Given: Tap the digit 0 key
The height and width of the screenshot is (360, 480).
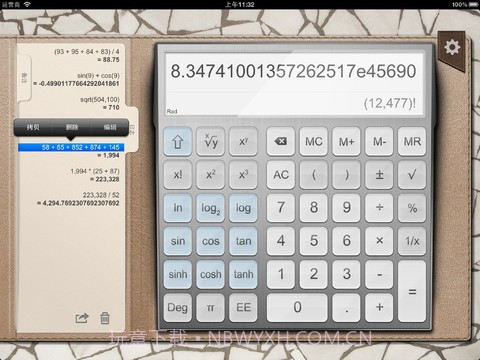Looking at the screenshot, I should pos(297,307).
